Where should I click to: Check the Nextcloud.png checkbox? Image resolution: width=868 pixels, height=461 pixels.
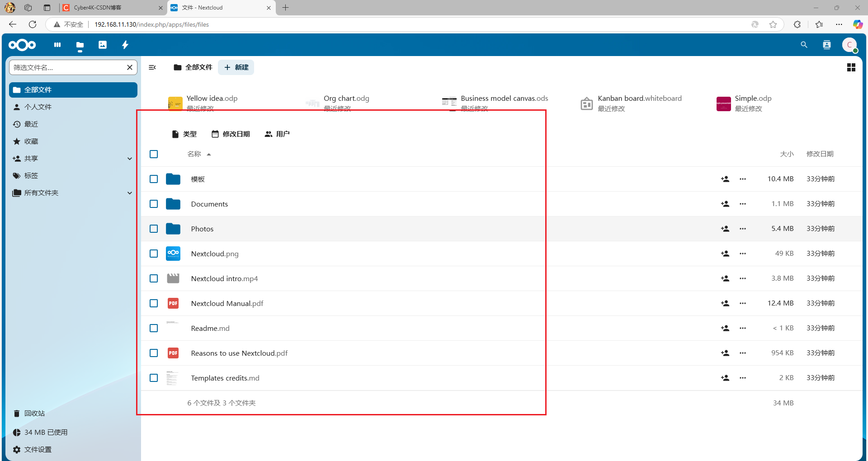click(x=154, y=254)
